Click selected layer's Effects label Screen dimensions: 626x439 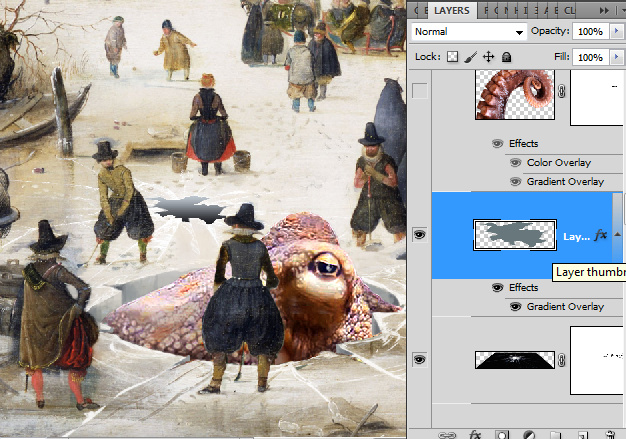click(523, 287)
